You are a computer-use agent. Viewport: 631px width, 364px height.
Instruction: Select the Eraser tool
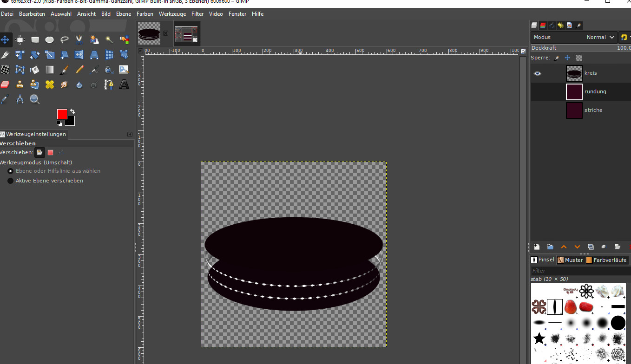tap(5, 84)
